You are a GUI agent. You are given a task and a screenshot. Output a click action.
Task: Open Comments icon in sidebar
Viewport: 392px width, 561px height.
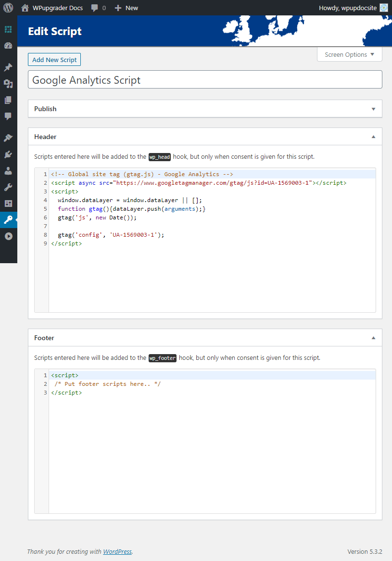click(x=8, y=116)
